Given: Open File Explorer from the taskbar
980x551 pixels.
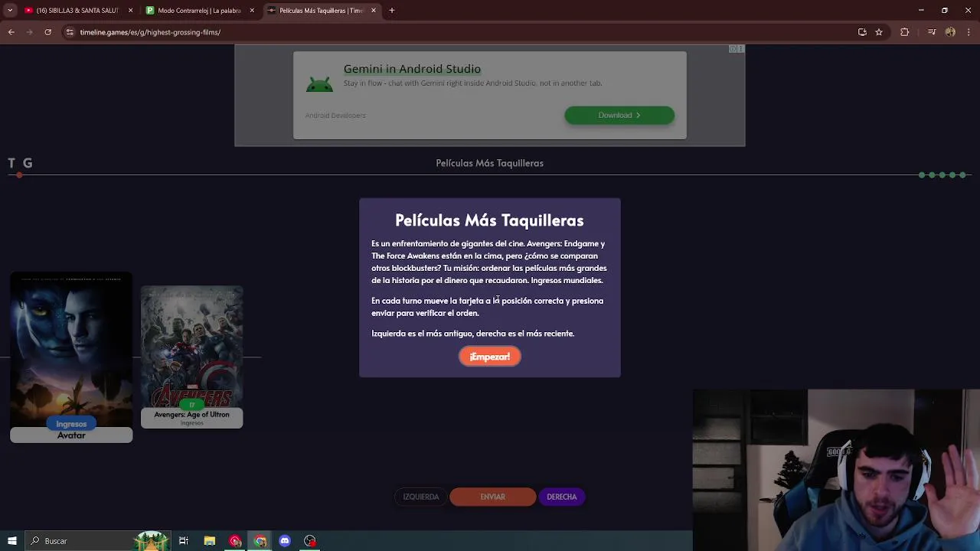Looking at the screenshot, I should [x=209, y=541].
